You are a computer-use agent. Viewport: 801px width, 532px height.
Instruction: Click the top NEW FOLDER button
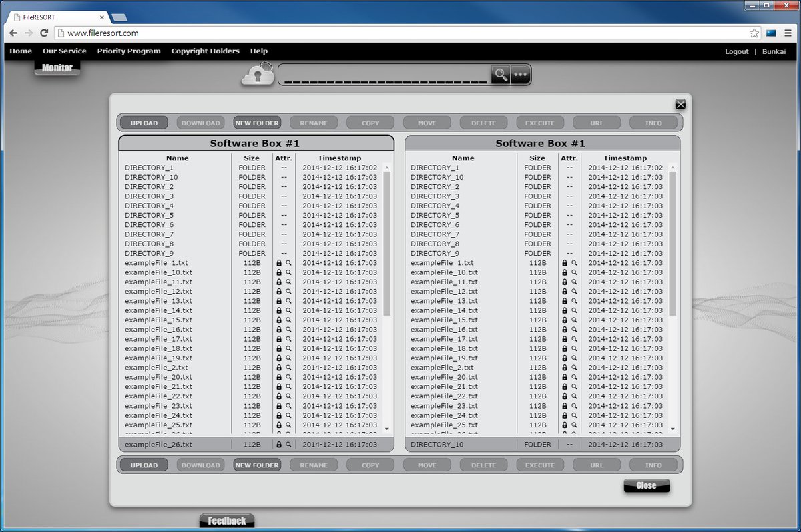point(257,123)
